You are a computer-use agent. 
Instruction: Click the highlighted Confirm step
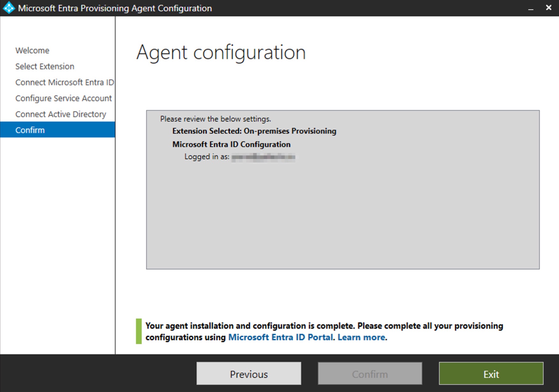[30, 130]
